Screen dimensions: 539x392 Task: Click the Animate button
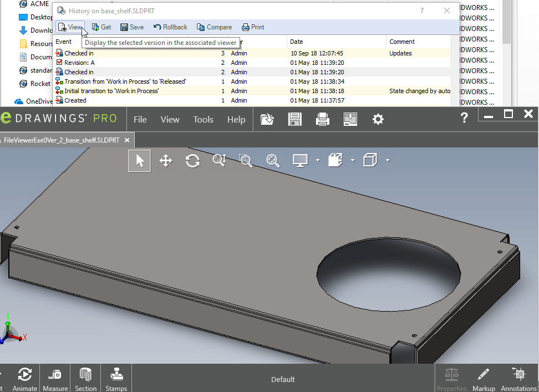click(x=24, y=379)
